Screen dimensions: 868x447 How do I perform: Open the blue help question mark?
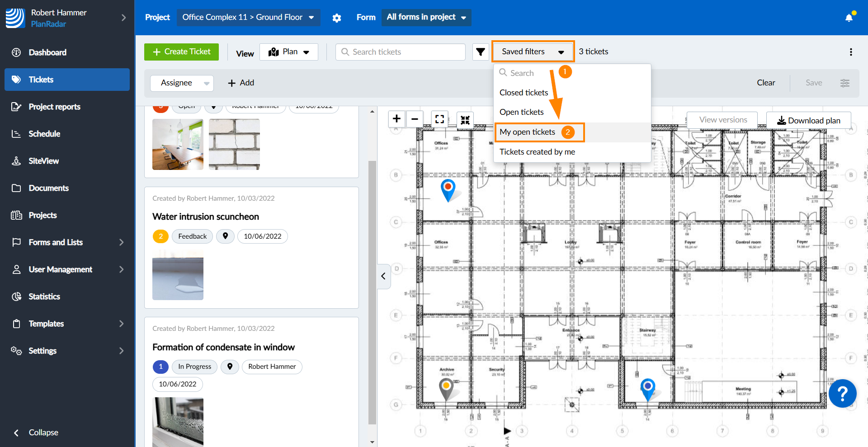[x=842, y=394]
